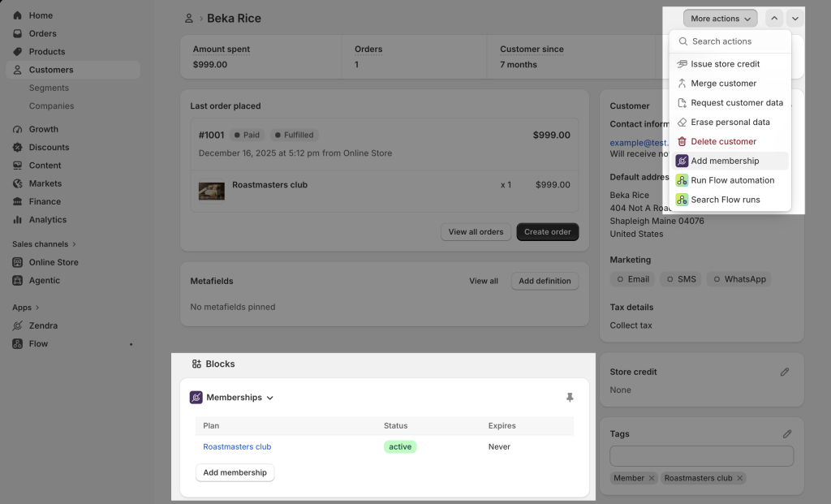Select Request customer data action

(730, 102)
